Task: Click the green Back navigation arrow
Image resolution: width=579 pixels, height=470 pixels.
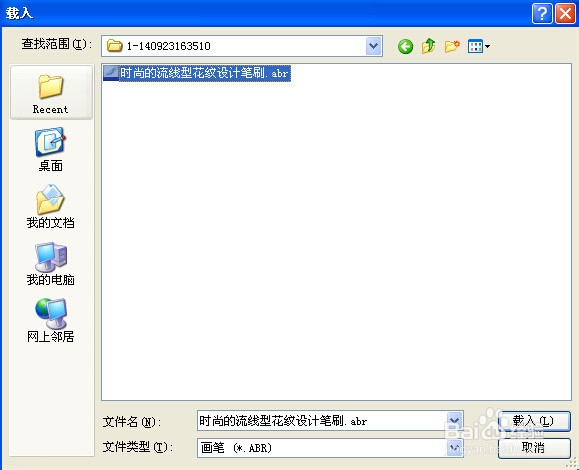Action: click(405, 47)
